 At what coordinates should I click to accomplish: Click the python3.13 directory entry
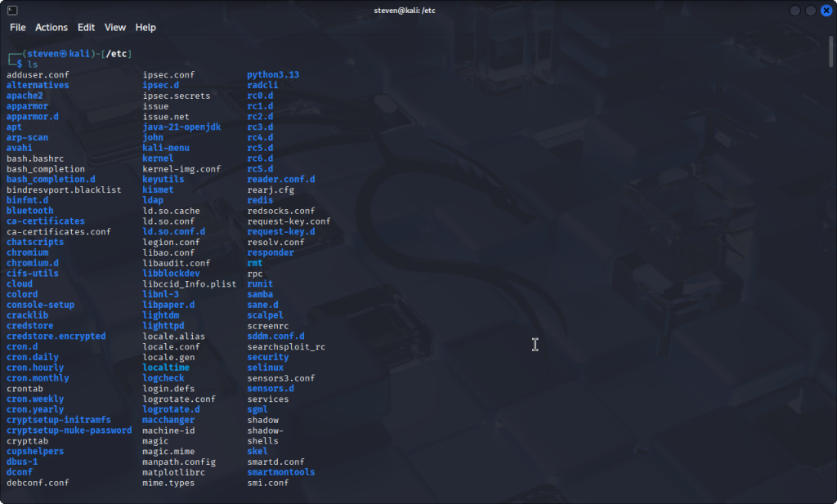coord(273,74)
